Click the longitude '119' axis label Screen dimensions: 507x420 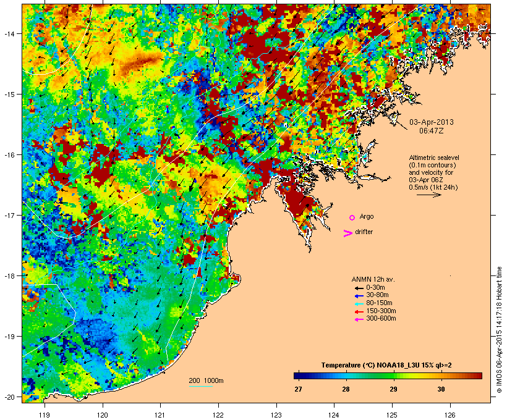point(45,415)
